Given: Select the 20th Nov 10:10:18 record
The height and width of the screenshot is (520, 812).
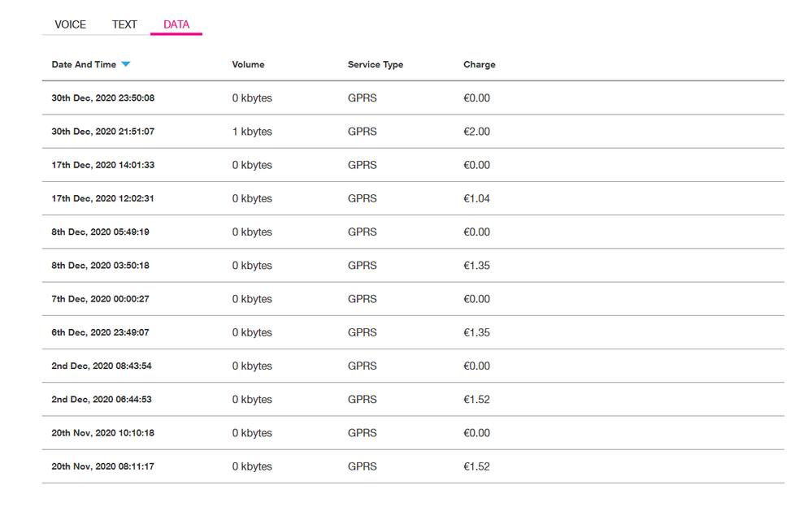Looking at the screenshot, I should click(x=102, y=433).
